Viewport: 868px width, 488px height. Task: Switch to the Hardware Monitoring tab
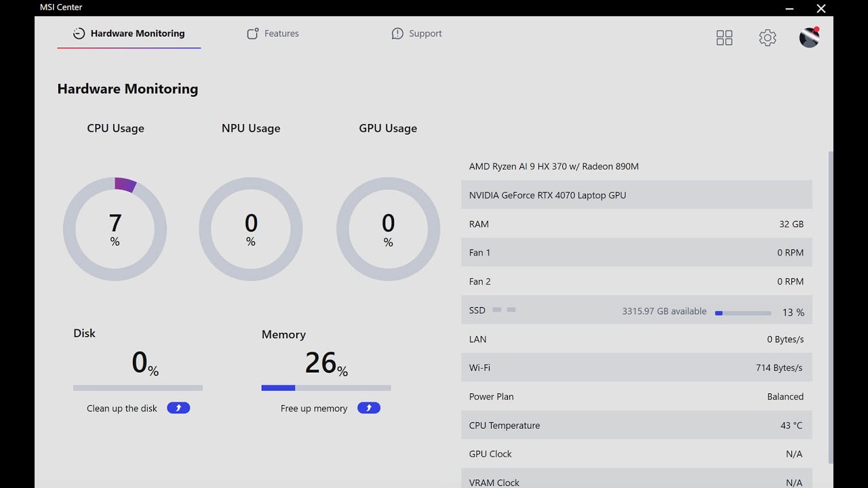[129, 34]
